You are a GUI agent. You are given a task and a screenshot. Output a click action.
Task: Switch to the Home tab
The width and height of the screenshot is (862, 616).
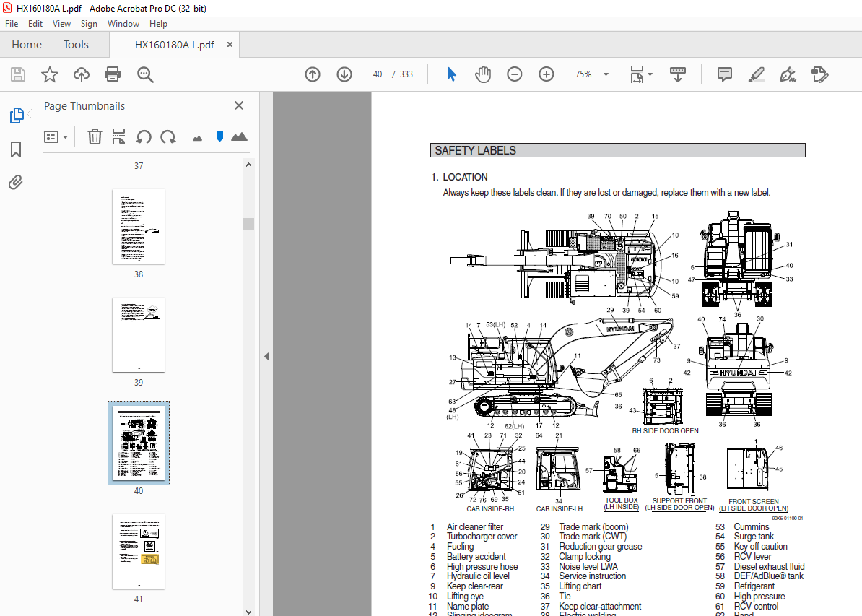click(x=27, y=45)
